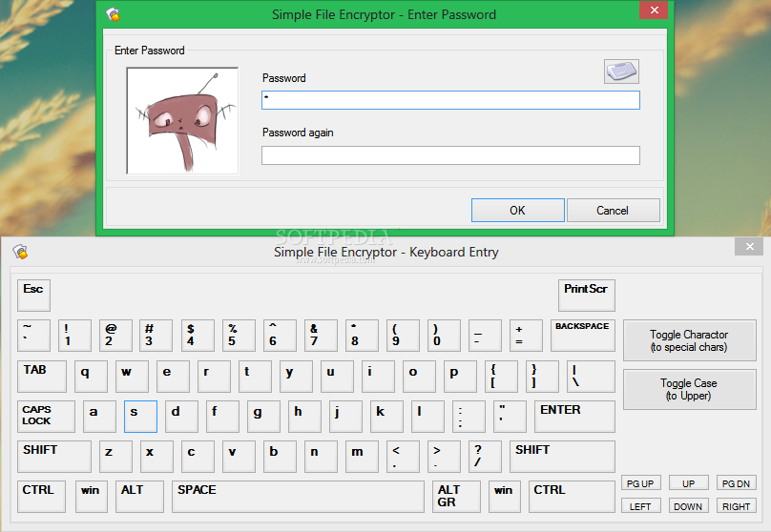The width and height of the screenshot is (771, 532).
Task: Click the m key
Action: point(362,457)
